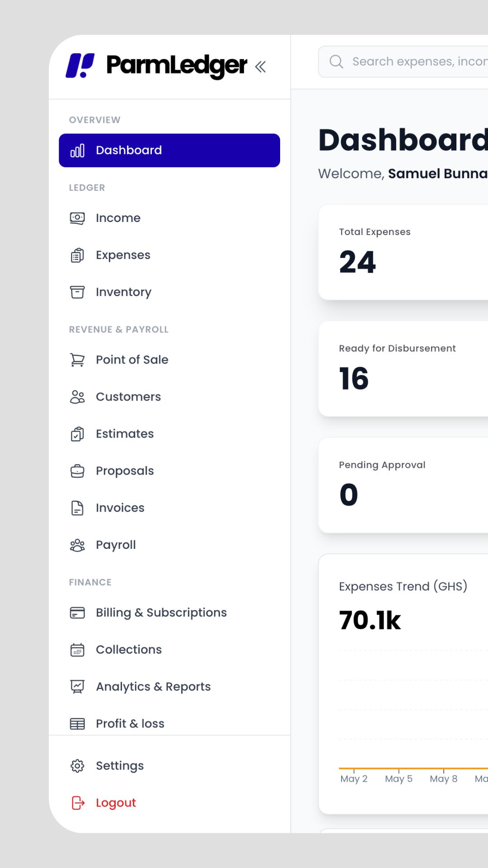
Task: Click the Welcome, Samuel greeting text
Action: click(403, 174)
